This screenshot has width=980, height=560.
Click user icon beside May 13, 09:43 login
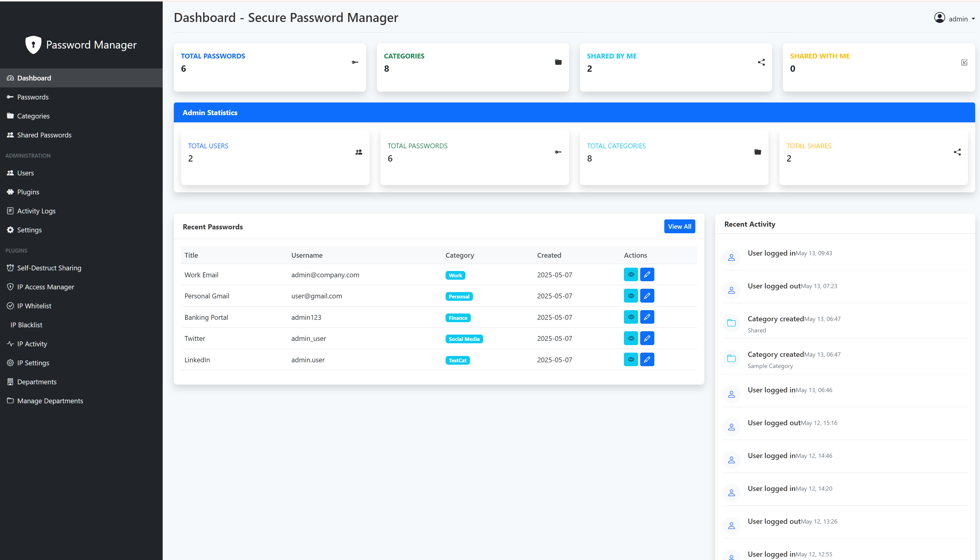point(731,257)
